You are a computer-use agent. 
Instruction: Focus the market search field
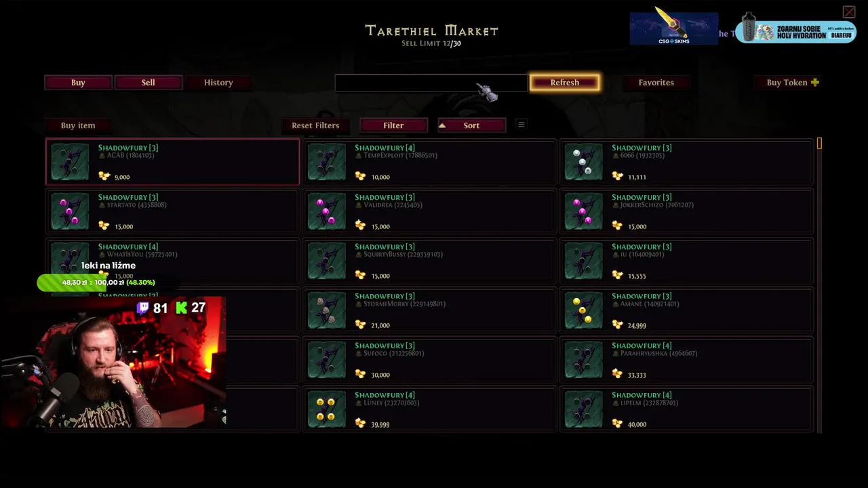[x=431, y=83]
